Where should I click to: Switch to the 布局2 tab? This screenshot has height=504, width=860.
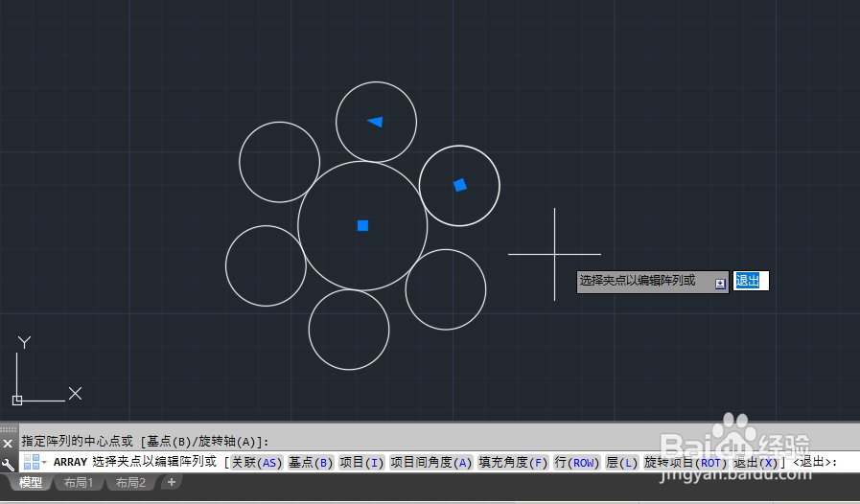(130, 483)
